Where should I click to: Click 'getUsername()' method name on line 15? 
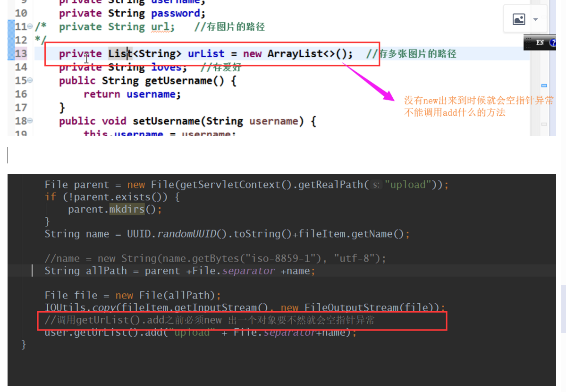click(x=185, y=81)
